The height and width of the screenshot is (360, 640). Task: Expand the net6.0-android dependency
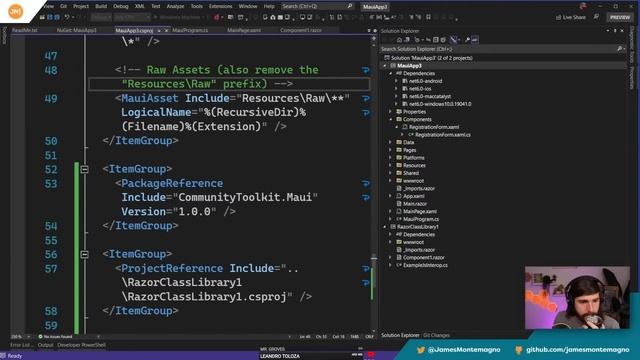(396, 81)
